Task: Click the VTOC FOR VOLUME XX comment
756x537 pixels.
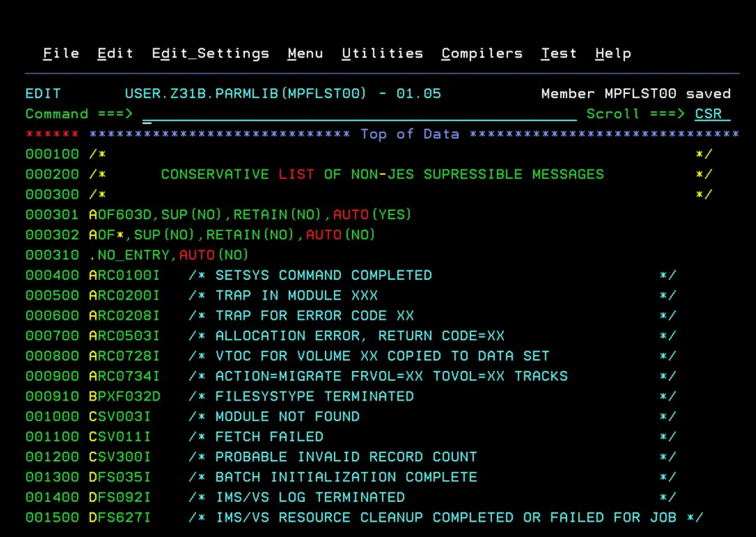Action: [382, 356]
